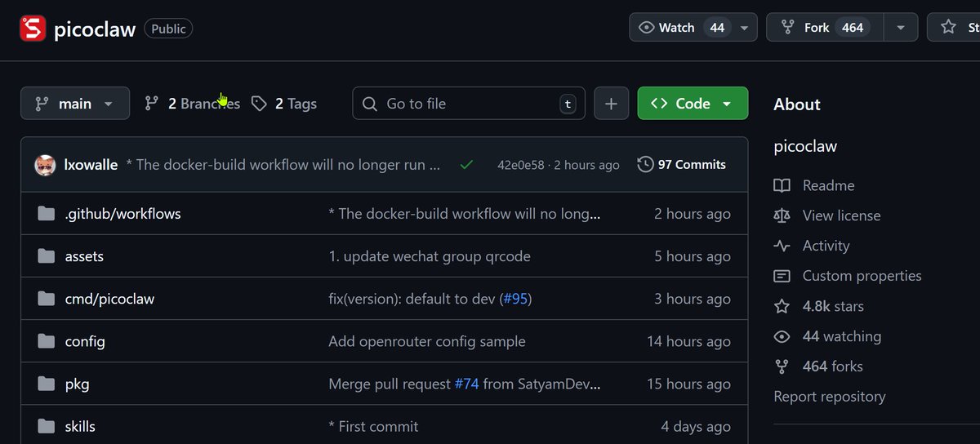View the 464 forks link
This screenshot has width=980, height=444.
pyautogui.click(x=833, y=366)
